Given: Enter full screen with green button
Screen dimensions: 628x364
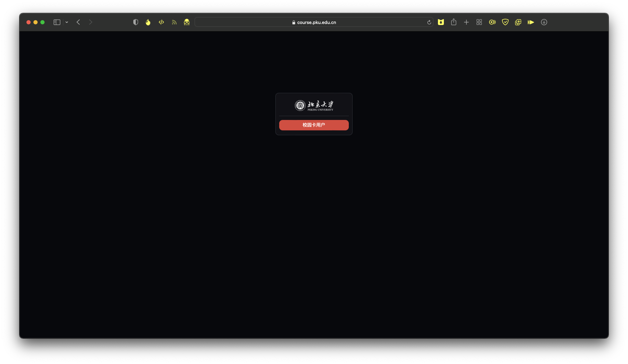Looking at the screenshot, I should 42,22.
